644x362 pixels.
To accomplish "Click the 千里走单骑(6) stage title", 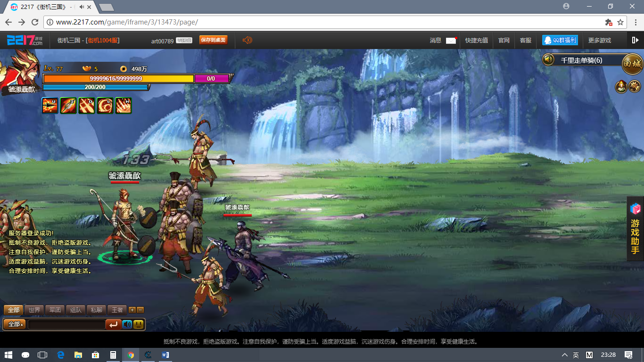I will (581, 60).
